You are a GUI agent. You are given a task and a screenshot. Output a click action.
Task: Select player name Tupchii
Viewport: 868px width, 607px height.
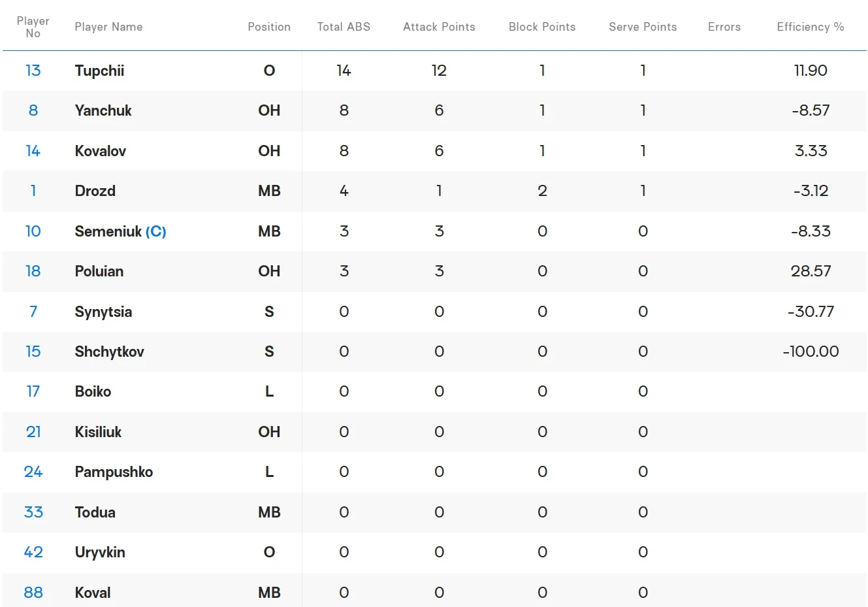99,71
